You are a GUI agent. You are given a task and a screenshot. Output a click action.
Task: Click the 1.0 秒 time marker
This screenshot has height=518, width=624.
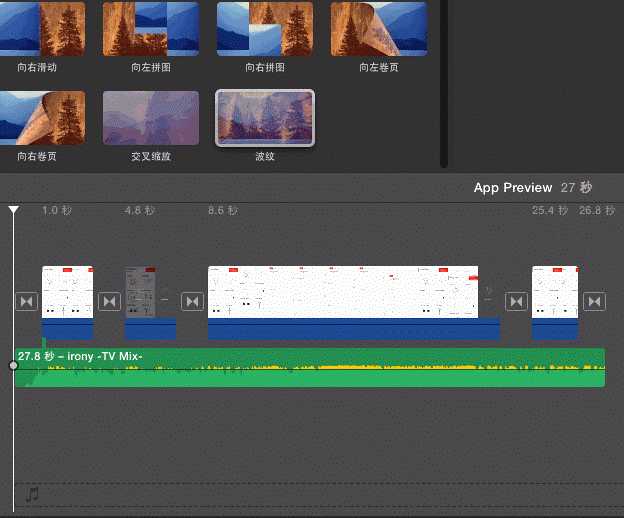(x=57, y=210)
